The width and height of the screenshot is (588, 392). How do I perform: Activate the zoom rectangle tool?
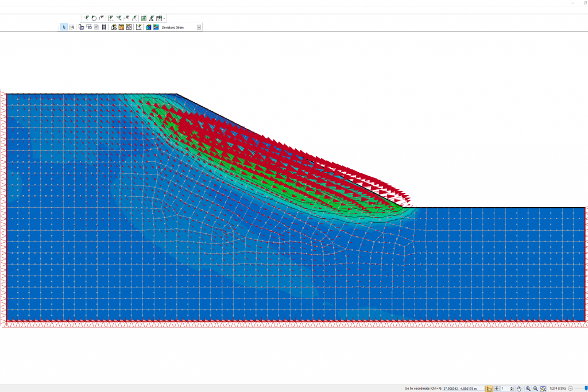(543, 387)
